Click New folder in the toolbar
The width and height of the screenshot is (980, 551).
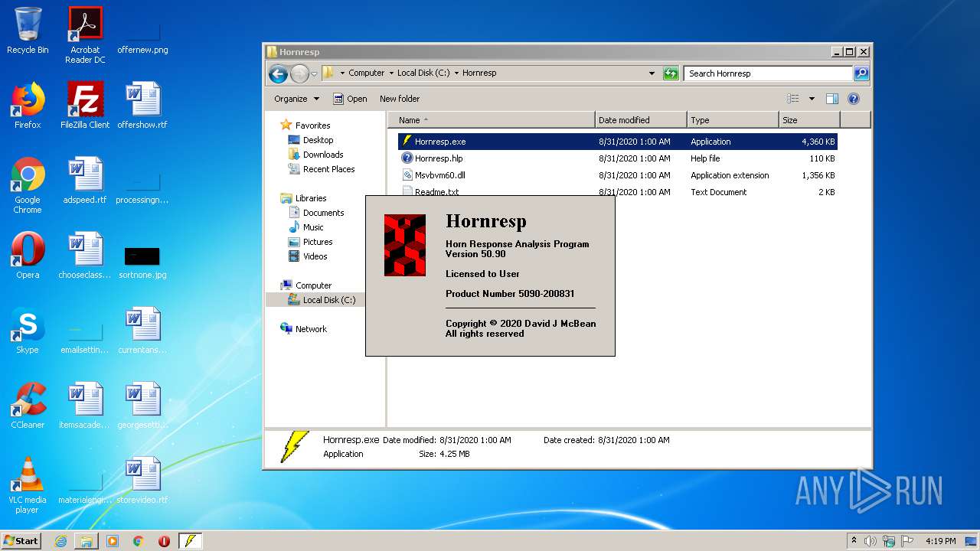pyautogui.click(x=400, y=99)
